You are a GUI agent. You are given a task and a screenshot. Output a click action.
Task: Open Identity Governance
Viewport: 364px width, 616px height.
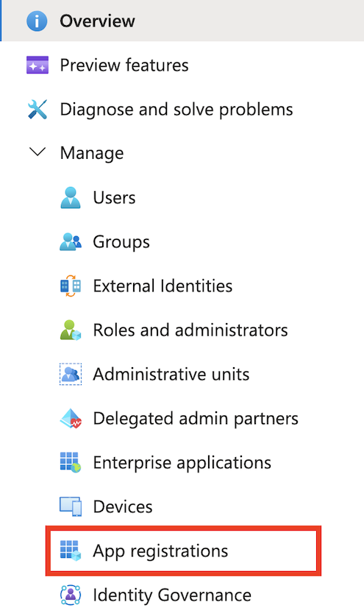[x=172, y=595]
